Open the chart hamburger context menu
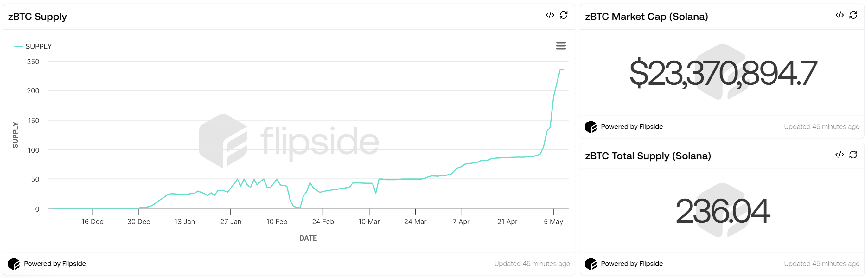This screenshot has width=868, height=278. click(x=561, y=46)
